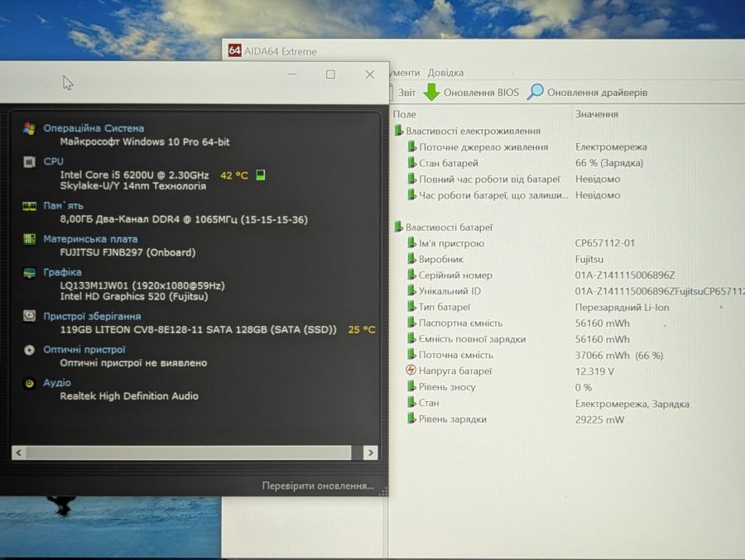Image resolution: width=745 pixels, height=560 pixels.
Task: Click the Значення column header
Action: (x=597, y=114)
